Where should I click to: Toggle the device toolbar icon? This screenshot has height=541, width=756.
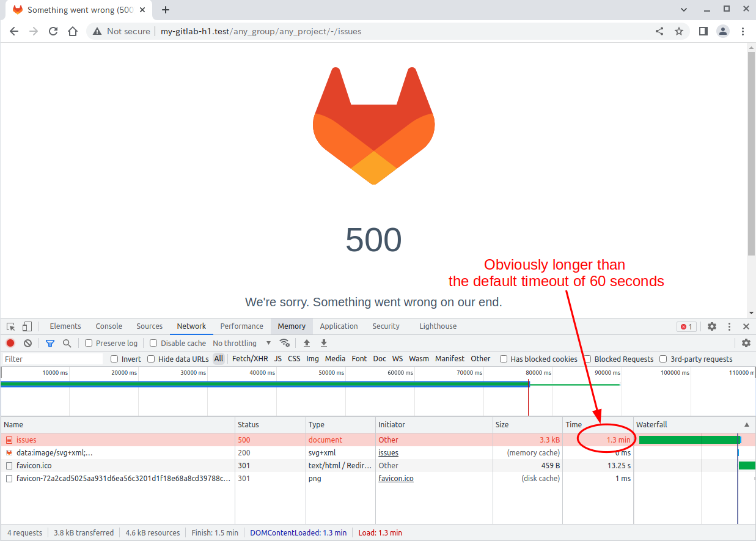click(27, 326)
